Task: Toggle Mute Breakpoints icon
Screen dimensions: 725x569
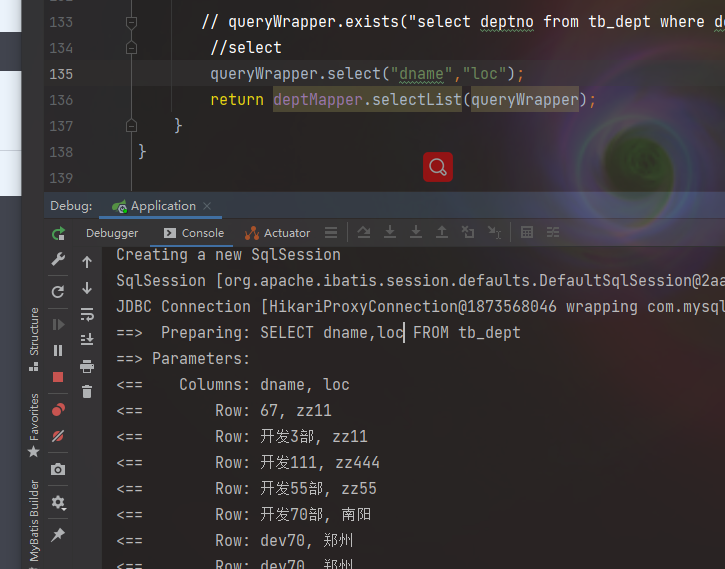Action: (x=58, y=436)
